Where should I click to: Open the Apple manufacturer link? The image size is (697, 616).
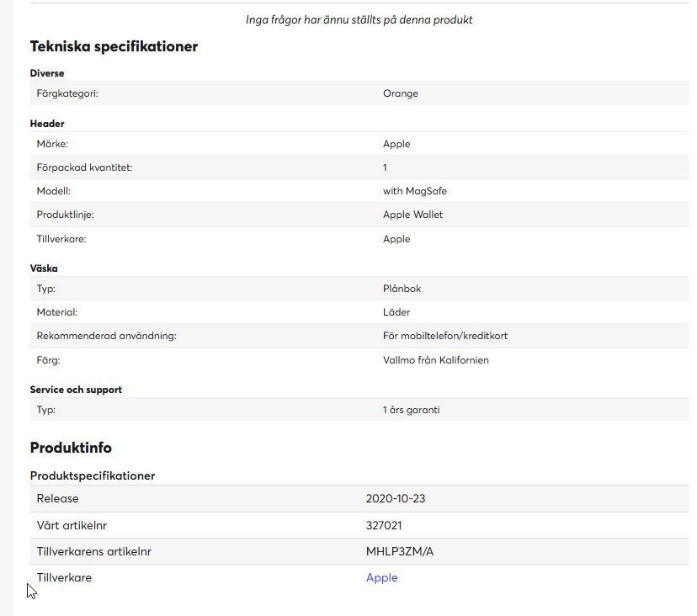point(381,577)
